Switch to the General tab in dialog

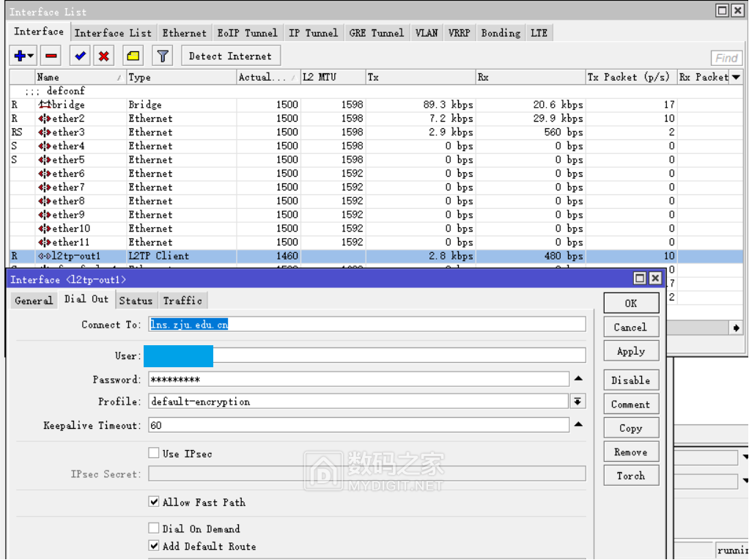34,301
